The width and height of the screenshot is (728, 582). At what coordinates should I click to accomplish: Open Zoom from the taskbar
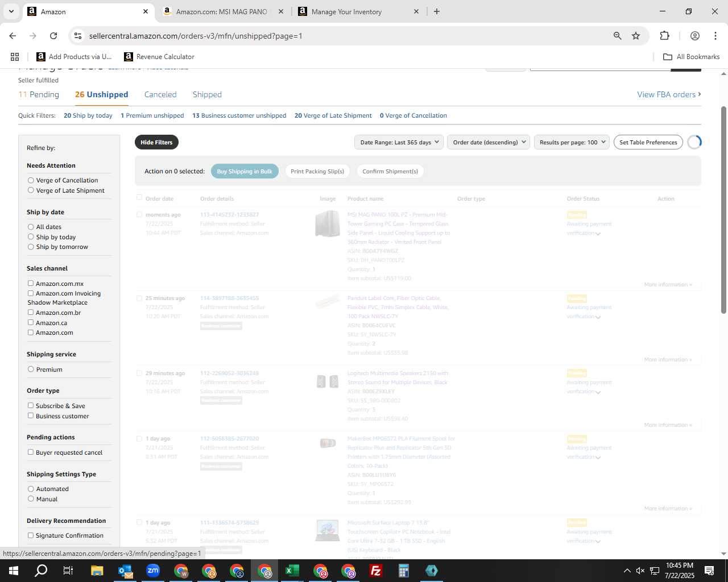(x=153, y=571)
